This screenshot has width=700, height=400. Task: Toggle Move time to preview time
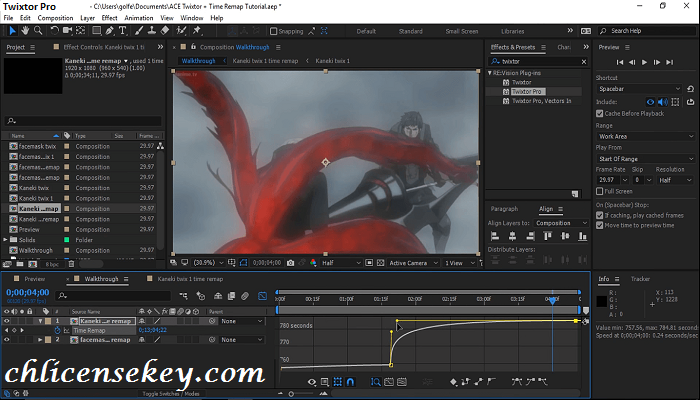tap(600, 225)
